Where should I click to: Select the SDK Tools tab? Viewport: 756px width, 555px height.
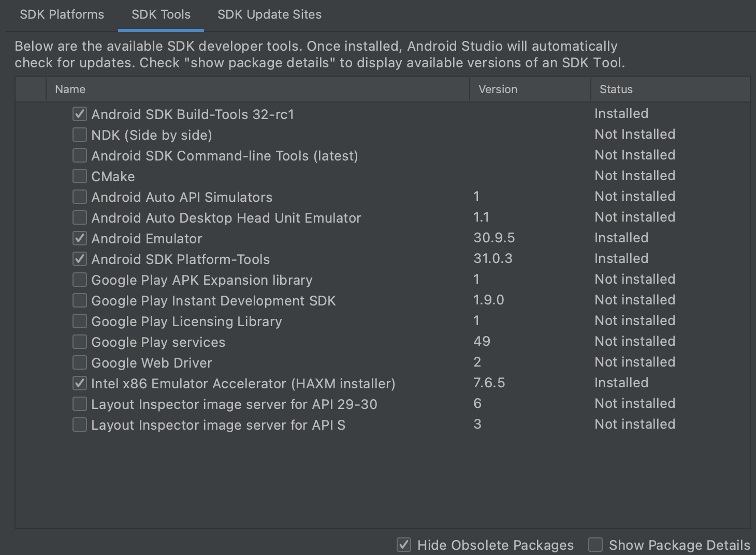[161, 14]
